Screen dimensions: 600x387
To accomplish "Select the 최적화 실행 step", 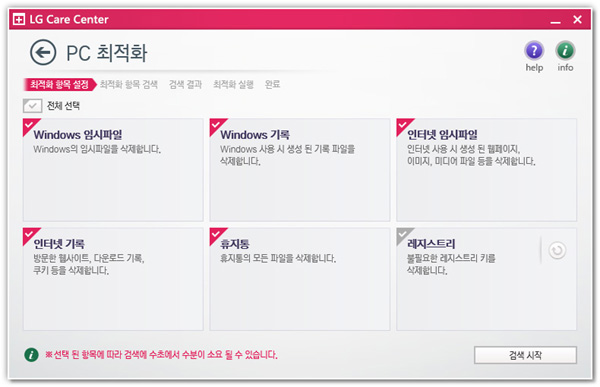I will pos(233,84).
